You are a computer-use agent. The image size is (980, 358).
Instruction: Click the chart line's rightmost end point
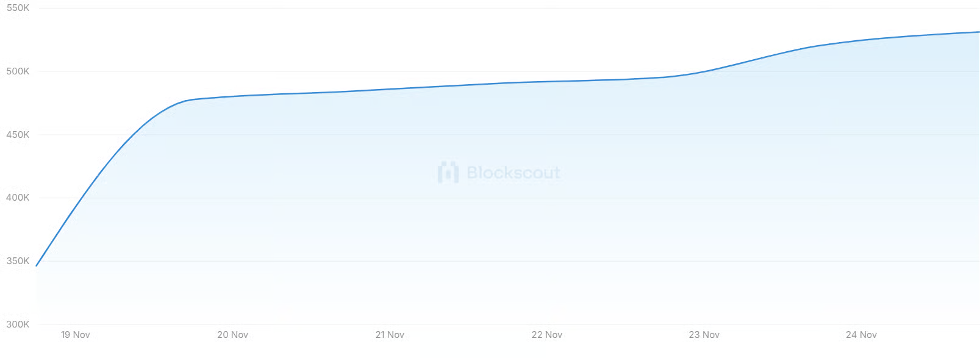978,32
